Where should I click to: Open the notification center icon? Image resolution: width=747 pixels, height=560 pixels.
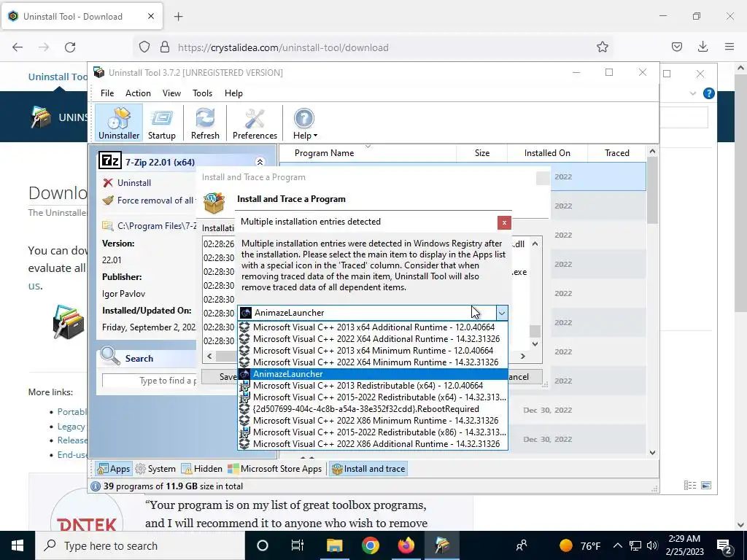[x=724, y=545]
